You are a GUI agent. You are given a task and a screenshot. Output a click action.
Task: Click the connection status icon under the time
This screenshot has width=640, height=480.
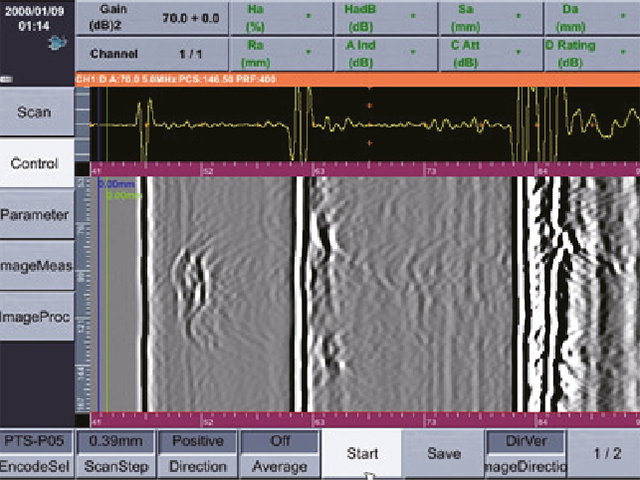tap(57, 42)
